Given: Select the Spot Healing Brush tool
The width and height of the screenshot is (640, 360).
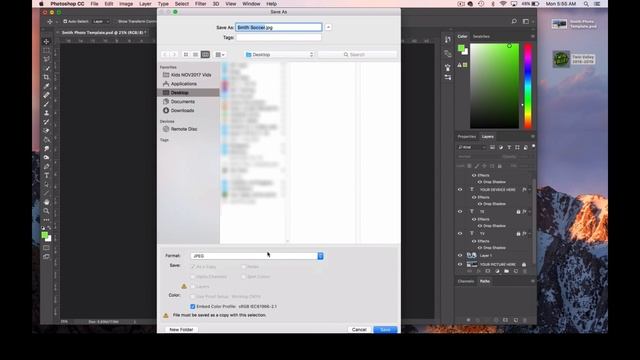Looking at the screenshot, I should click(46, 95).
